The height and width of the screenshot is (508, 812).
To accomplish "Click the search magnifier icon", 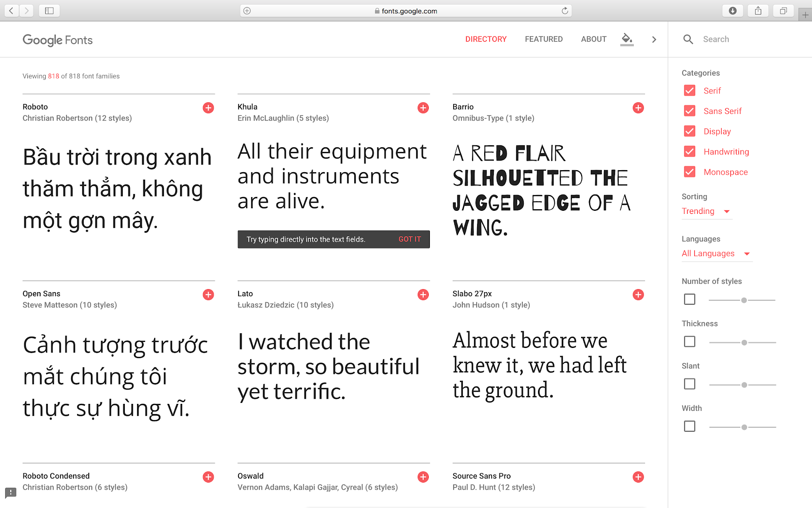I will coord(688,39).
